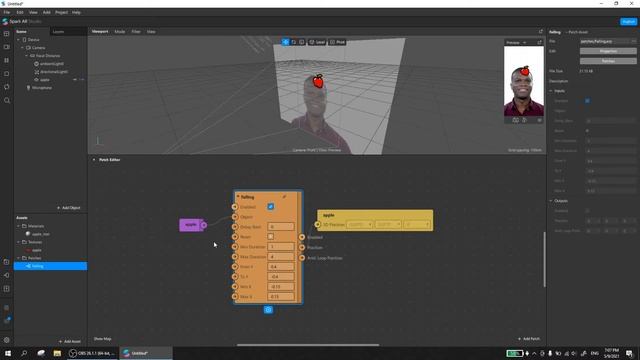Open the View menu
This screenshot has width=640, height=360.
[x=33, y=13]
